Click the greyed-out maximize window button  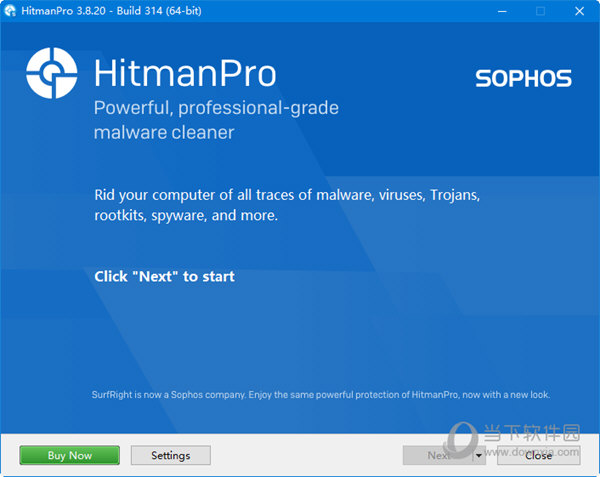point(540,11)
